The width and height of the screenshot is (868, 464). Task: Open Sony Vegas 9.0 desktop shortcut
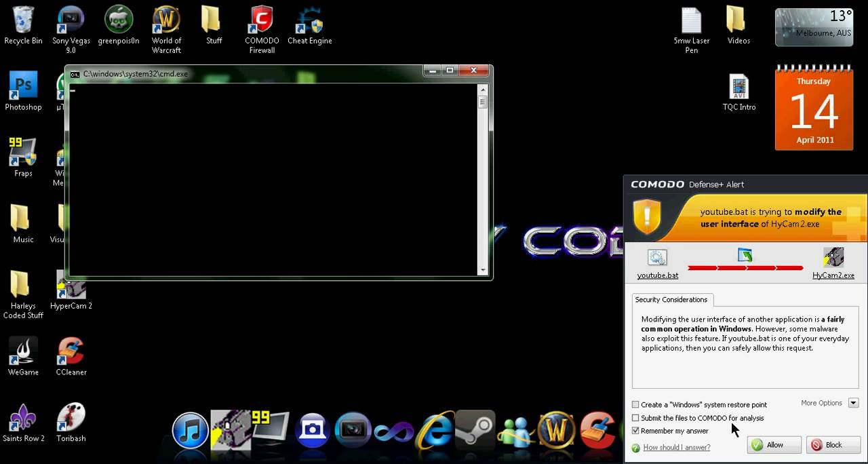pos(71,29)
